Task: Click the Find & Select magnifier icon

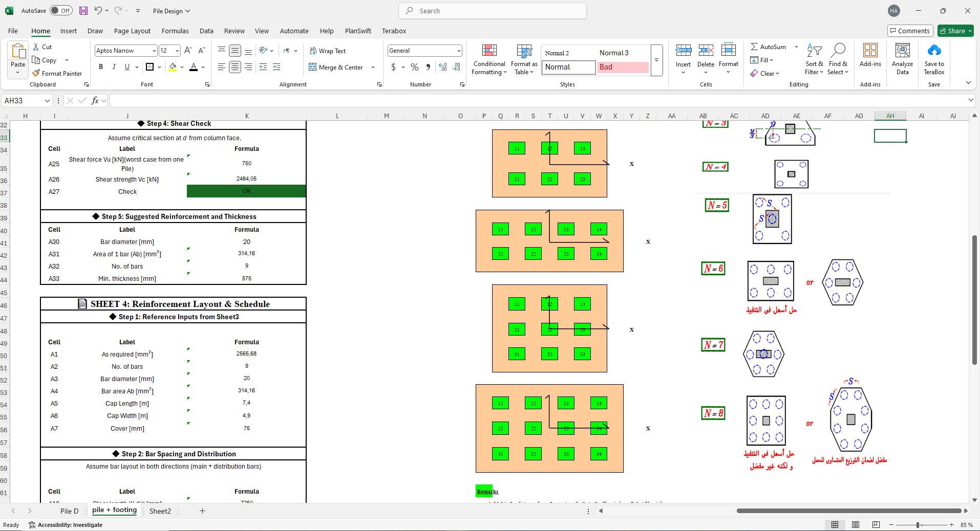Action: click(838, 50)
